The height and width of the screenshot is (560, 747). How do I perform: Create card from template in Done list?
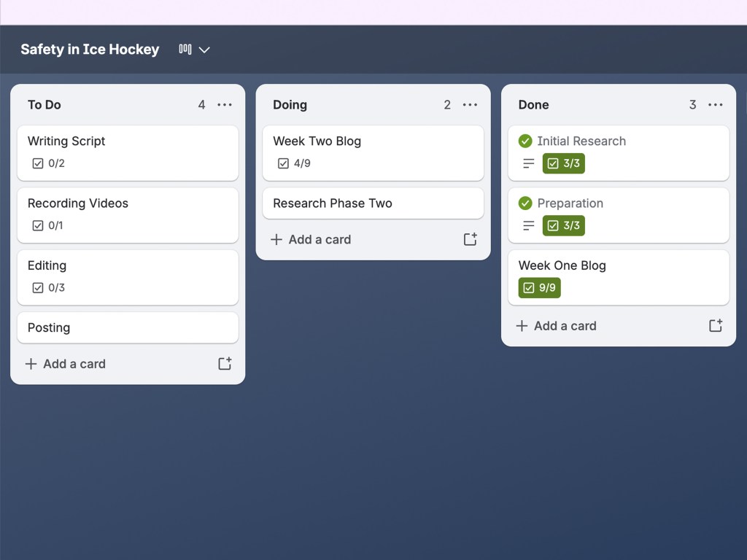click(716, 325)
